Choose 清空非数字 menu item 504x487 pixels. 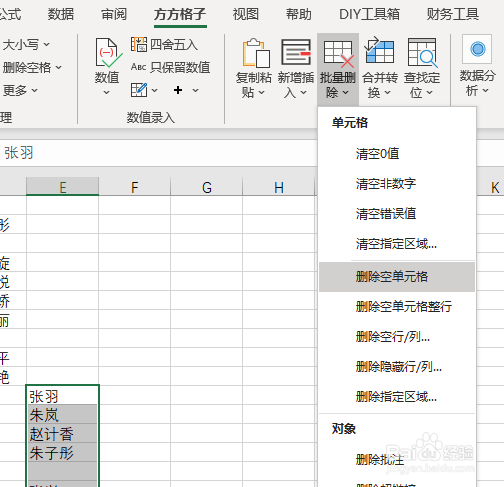397,184
